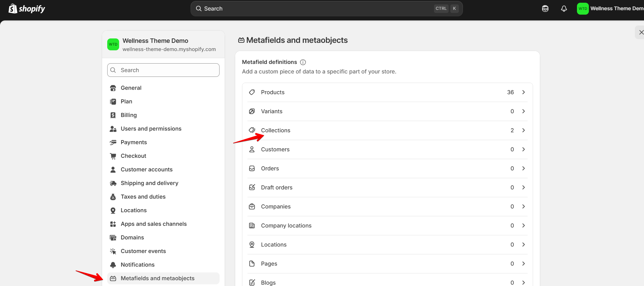Open the Company locations metafield definitions
This screenshot has width=644, height=286.
[387, 225]
